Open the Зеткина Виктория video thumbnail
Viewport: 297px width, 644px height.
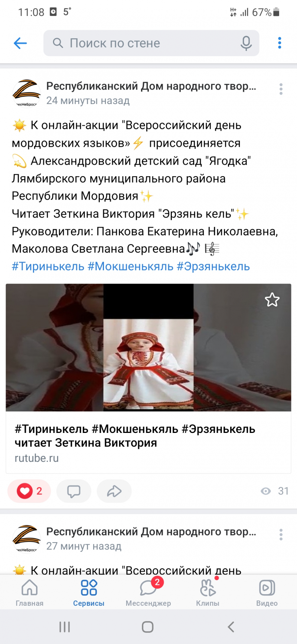pyautogui.click(x=148, y=347)
